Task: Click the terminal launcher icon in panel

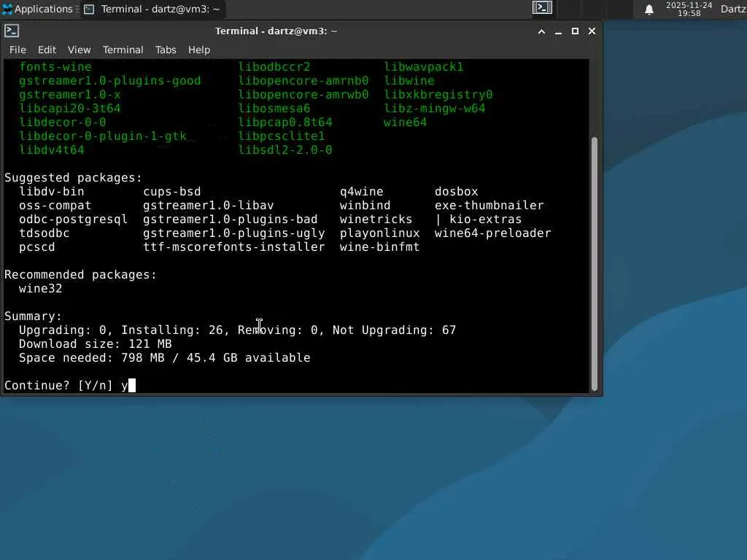Action: pos(542,7)
